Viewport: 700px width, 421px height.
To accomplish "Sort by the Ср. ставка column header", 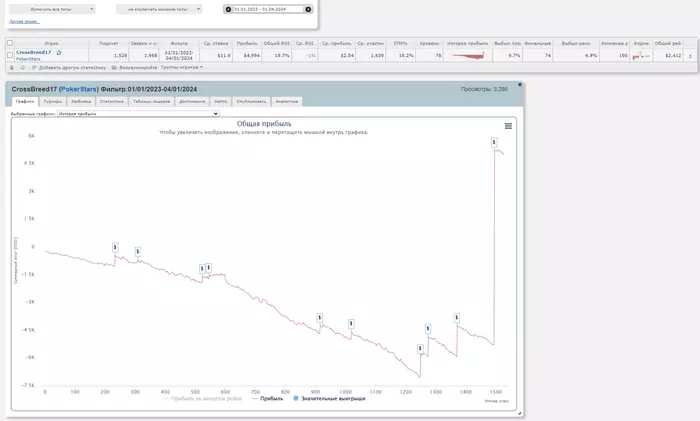I will pos(216,43).
